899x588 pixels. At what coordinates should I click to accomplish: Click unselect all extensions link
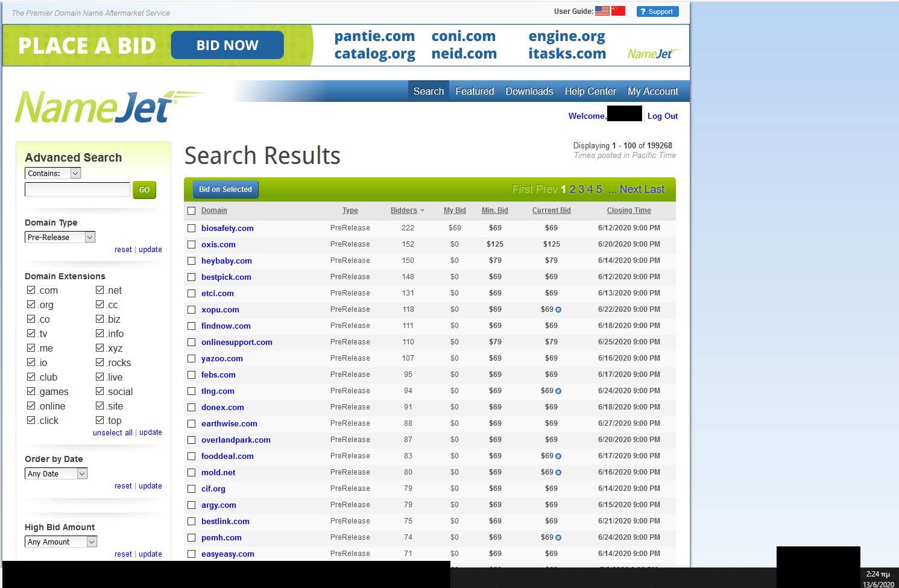[113, 432]
